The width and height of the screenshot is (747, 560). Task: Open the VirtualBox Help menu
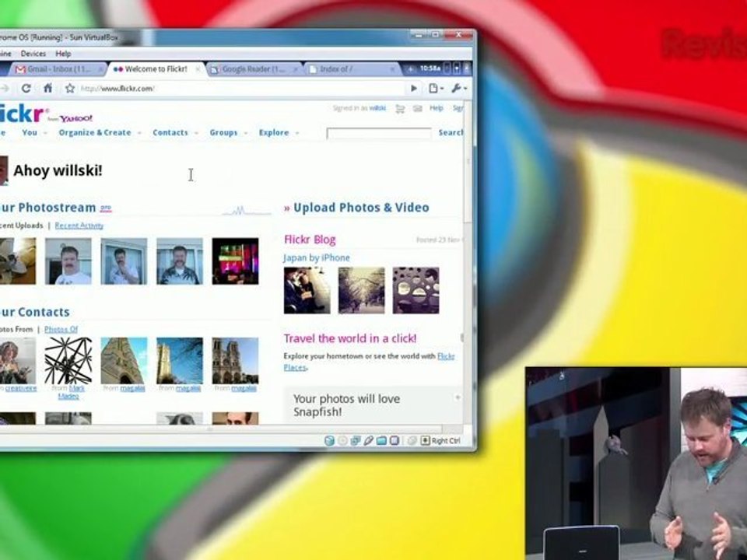63,54
